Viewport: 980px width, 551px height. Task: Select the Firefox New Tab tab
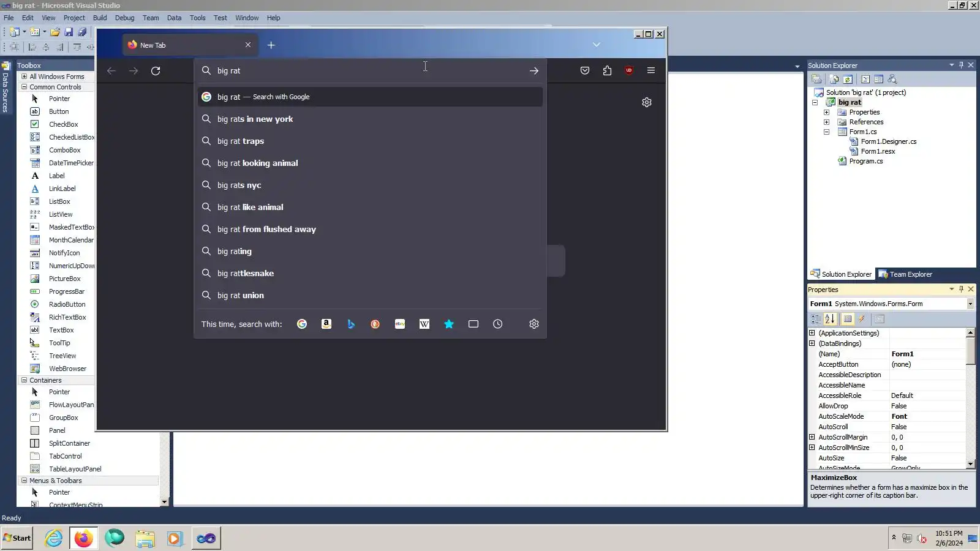(x=189, y=45)
